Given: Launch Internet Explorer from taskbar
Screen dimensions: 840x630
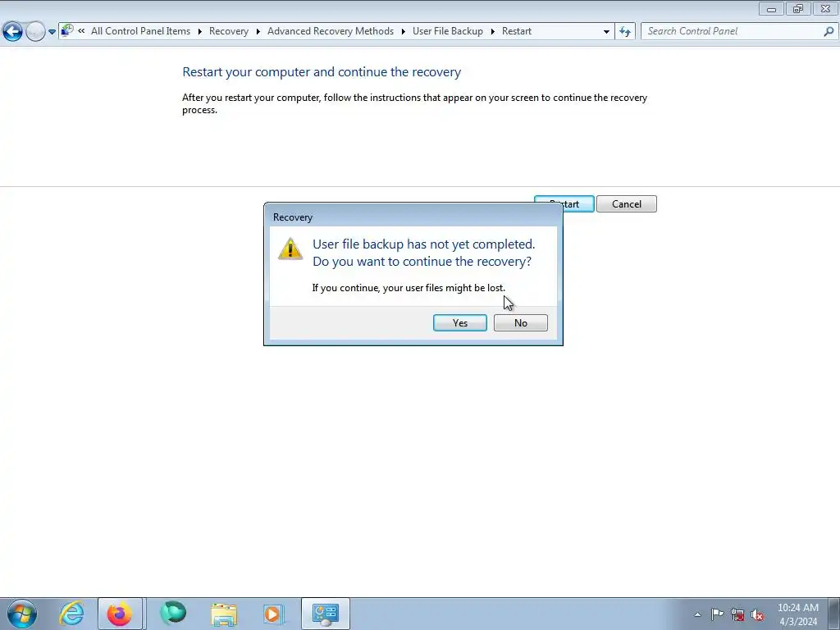Looking at the screenshot, I should (x=72, y=614).
